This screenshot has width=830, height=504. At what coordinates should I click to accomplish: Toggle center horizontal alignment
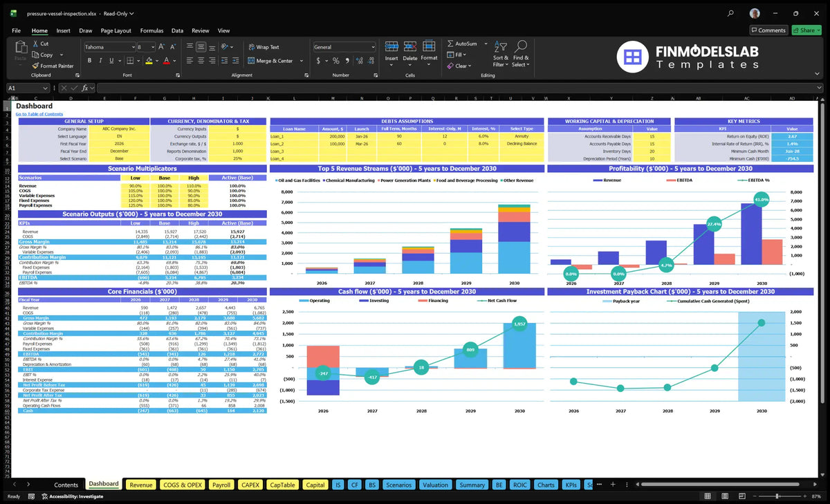(200, 61)
